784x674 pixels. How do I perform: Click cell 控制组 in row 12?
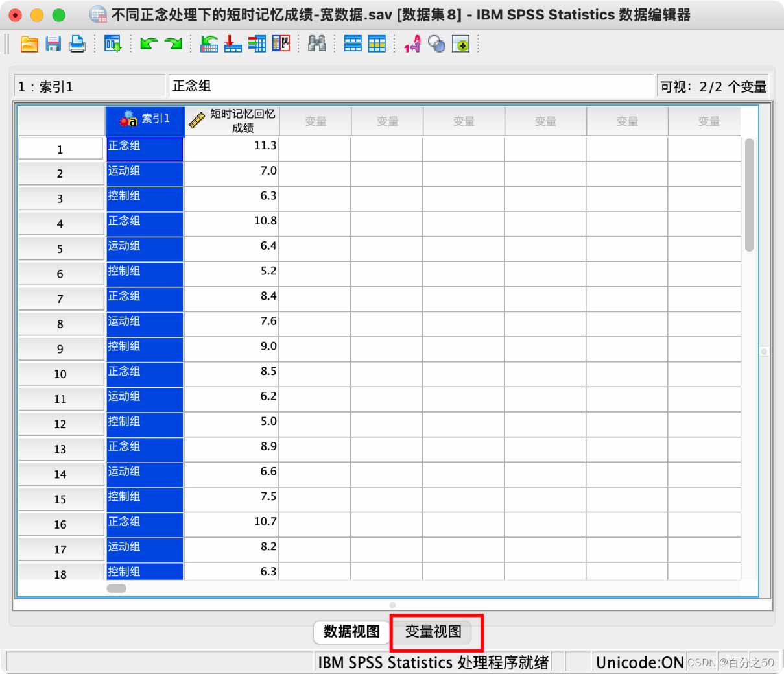coord(145,424)
